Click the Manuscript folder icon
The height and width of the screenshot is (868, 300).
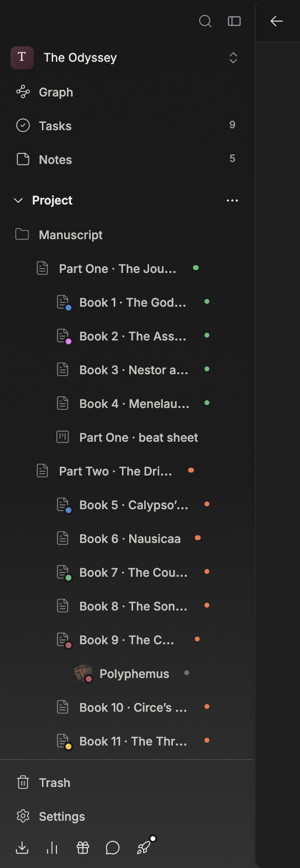22,234
